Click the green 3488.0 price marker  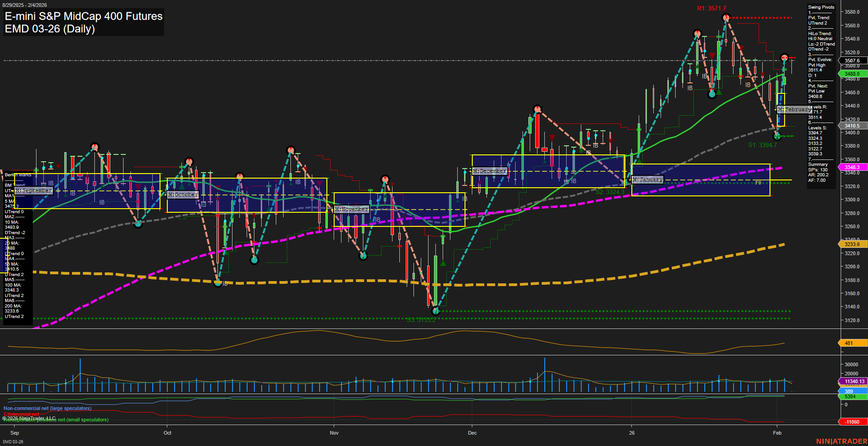click(x=851, y=73)
